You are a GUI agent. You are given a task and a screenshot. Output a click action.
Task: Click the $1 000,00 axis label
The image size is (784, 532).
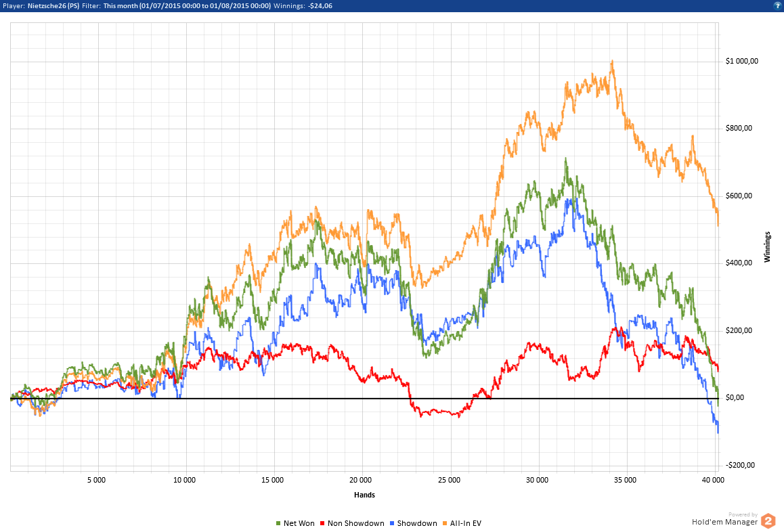[742, 61]
